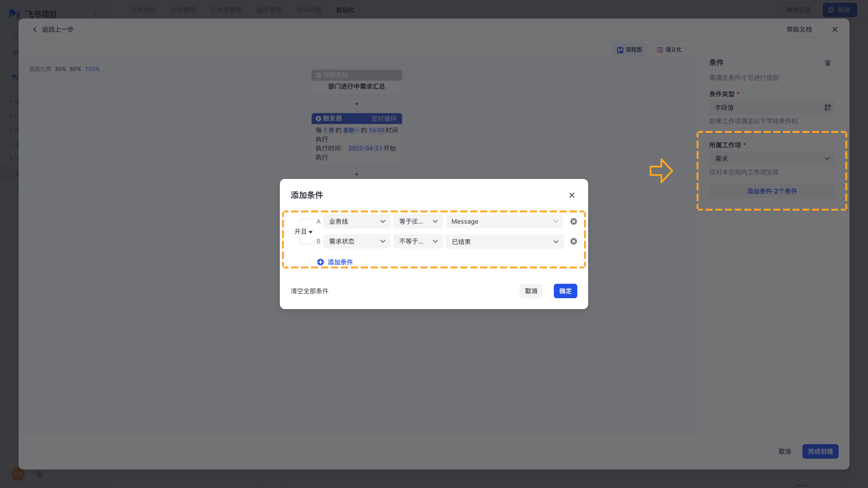
Task: Open the Message value dropdown
Action: point(505,221)
